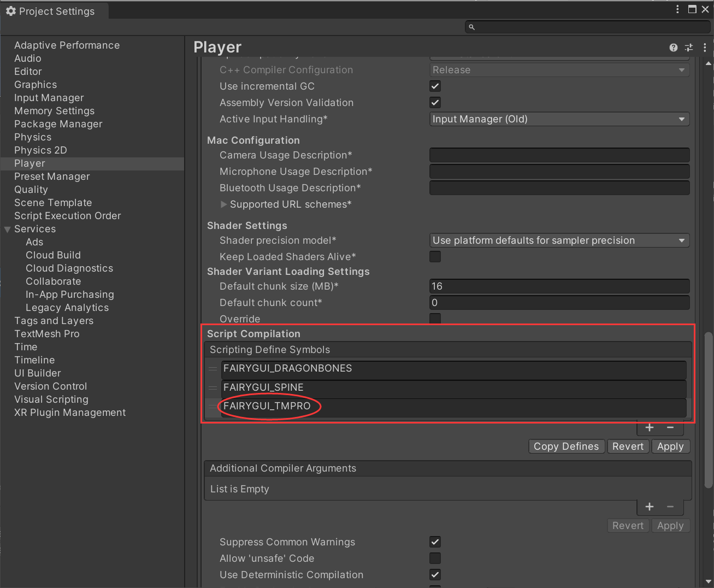714x588 pixels.
Task: Select In-App Purchasing under Services
Action: (x=70, y=295)
